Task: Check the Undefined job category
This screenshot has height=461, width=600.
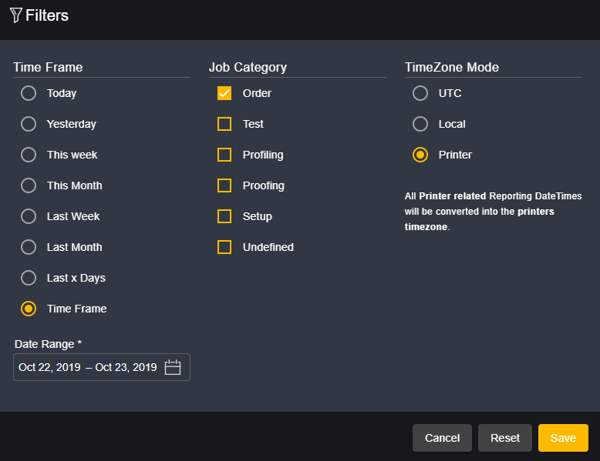Action: pyautogui.click(x=225, y=247)
